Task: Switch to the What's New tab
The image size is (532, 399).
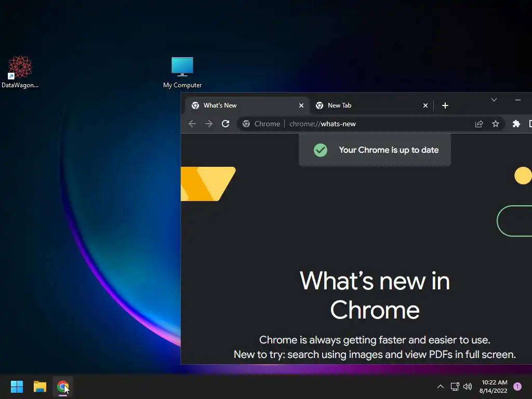Action: pos(247,105)
